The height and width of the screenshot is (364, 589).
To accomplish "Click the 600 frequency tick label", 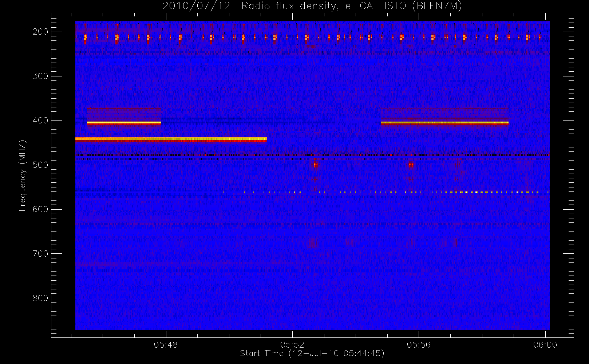I will [40, 209].
